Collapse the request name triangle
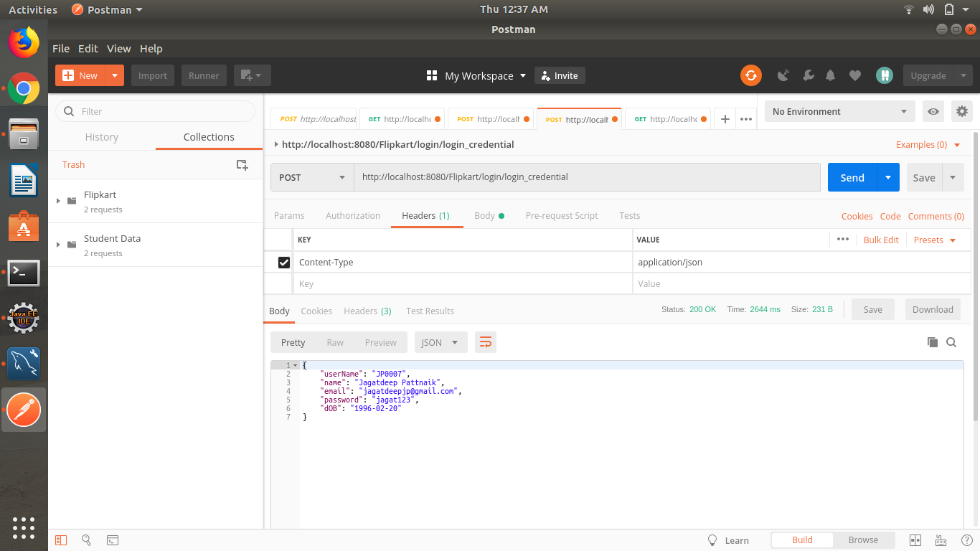This screenshot has width=980, height=551. pos(276,144)
